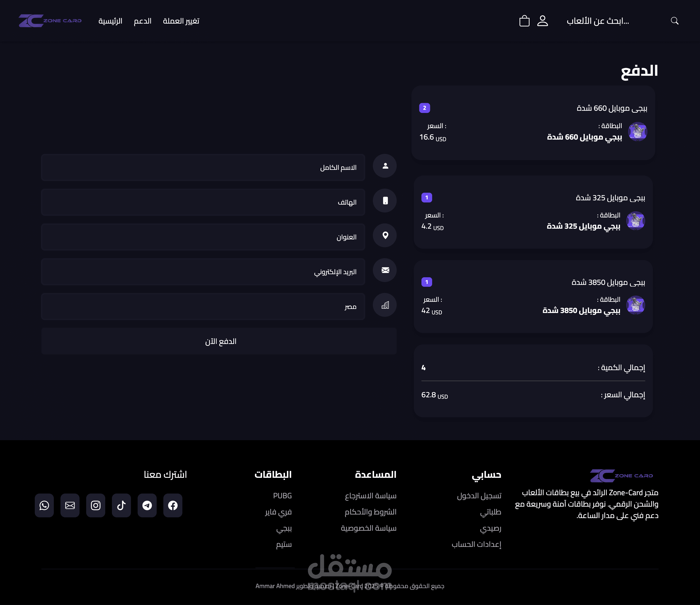Viewport: 700px width, 605px height.
Task: Click the price 42 USD
Action: tap(431, 311)
